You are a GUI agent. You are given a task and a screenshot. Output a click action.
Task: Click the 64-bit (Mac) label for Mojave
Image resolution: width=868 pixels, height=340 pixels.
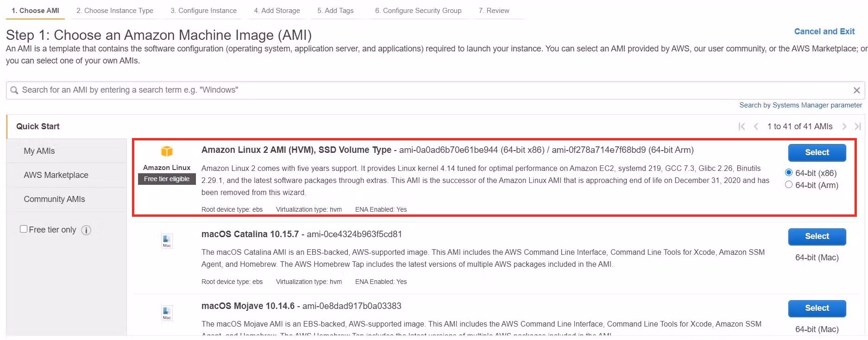(817, 329)
